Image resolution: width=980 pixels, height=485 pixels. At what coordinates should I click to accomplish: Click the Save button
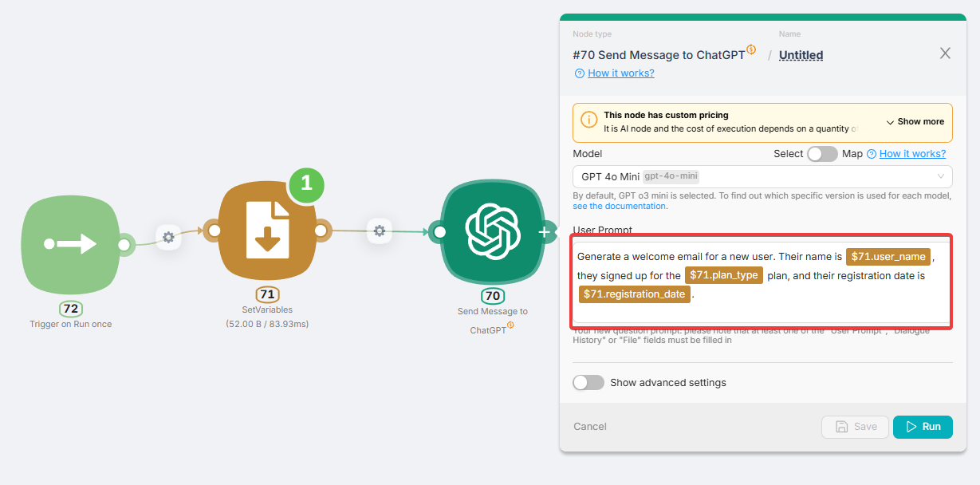(855, 427)
